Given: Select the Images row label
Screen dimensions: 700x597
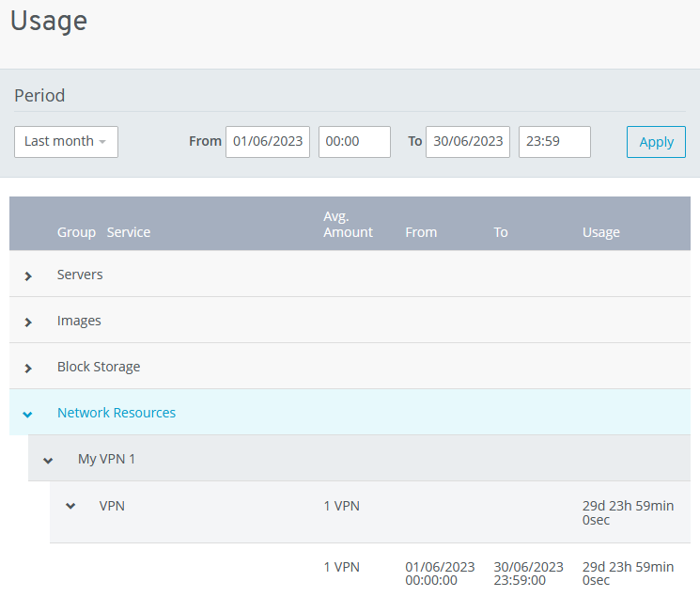Looking at the screenshot, I should 79,321.
